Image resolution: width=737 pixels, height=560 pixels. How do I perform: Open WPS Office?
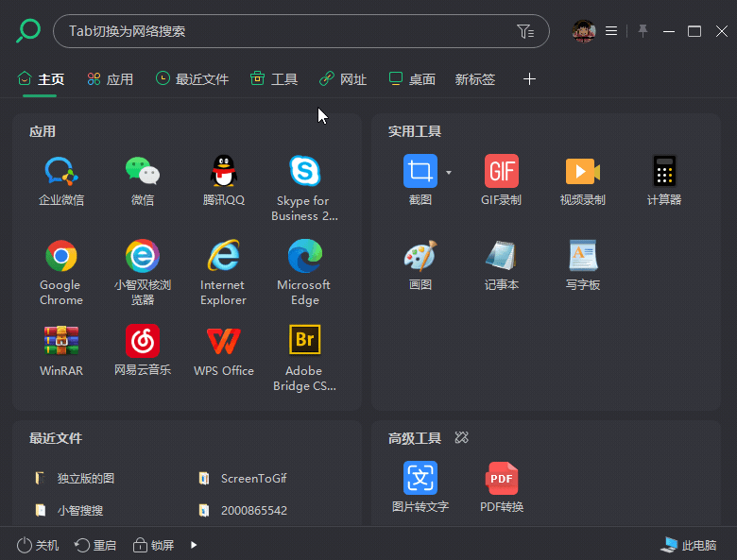click(224, 350)
